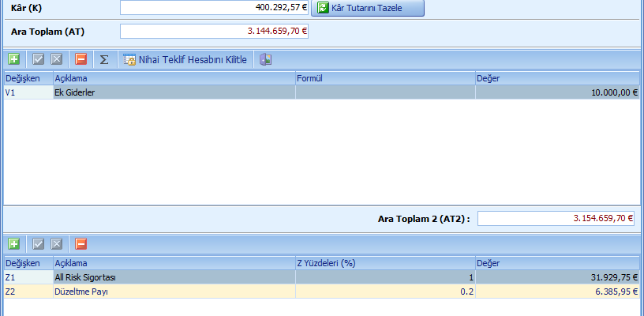This screenshot has width=644, height=316.
Task: Click the sigma sum icon
Action: tap(104, 59)
